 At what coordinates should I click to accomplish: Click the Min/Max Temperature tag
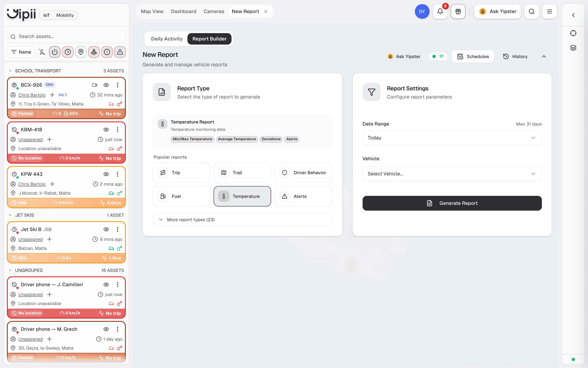(193, 139)
